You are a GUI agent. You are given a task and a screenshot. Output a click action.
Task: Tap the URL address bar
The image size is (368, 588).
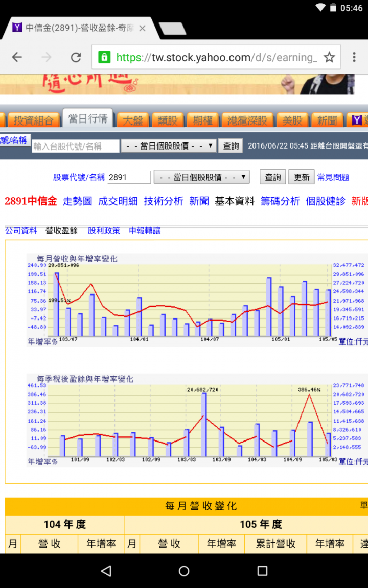coord(216,57)
